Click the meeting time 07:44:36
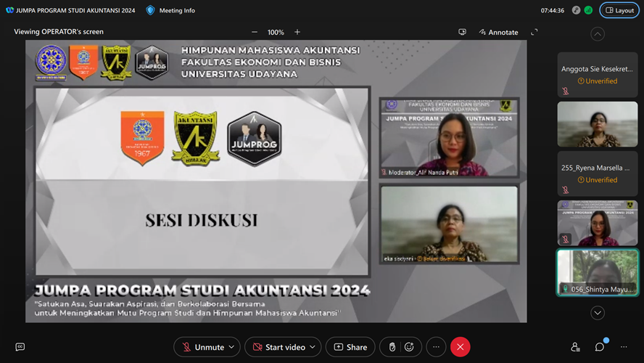 point(553,10)
